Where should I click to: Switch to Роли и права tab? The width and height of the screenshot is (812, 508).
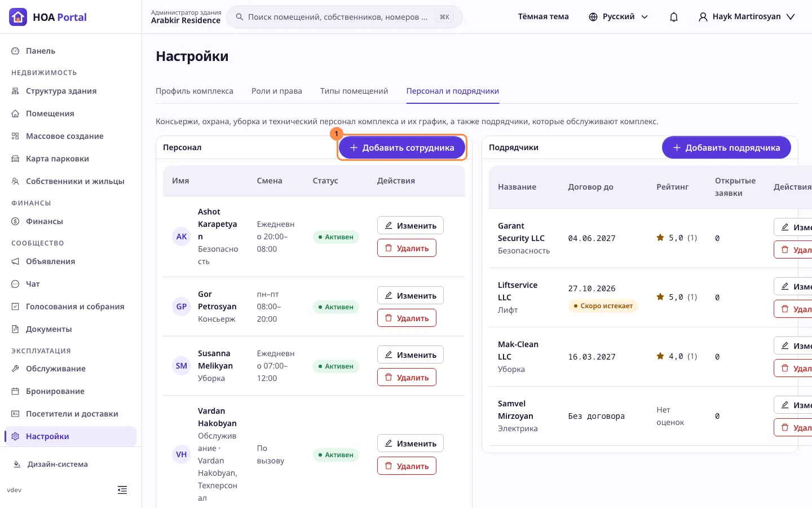(277, 91)
